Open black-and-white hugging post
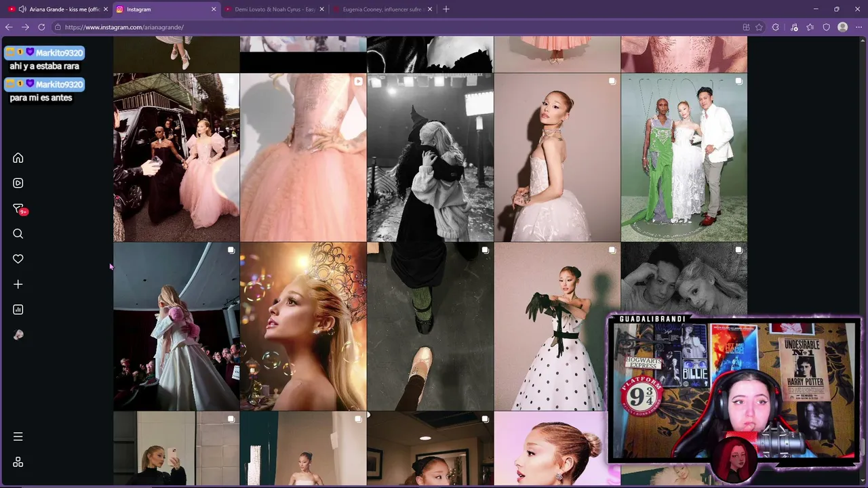The image size is (868, 488). [x=430, y=157]
